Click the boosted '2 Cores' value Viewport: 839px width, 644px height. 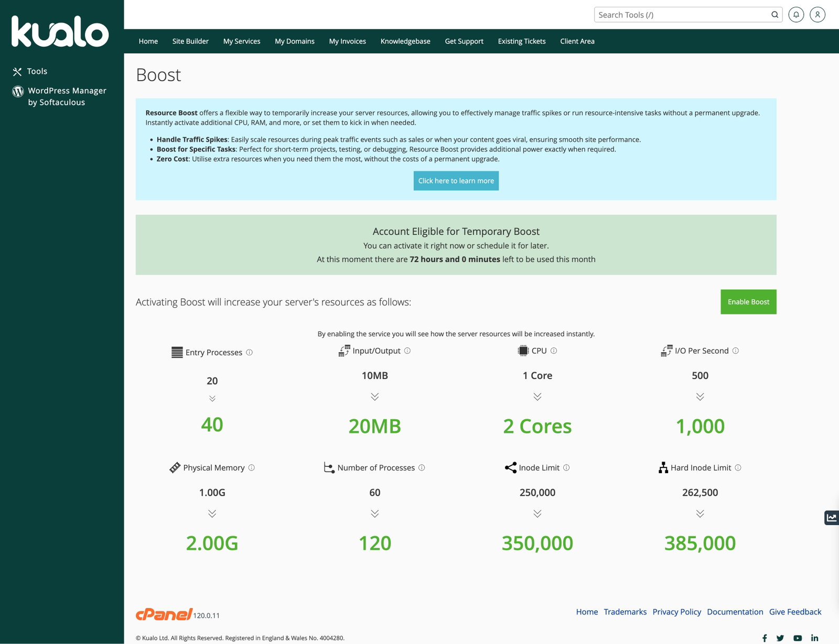click(537, 427)
